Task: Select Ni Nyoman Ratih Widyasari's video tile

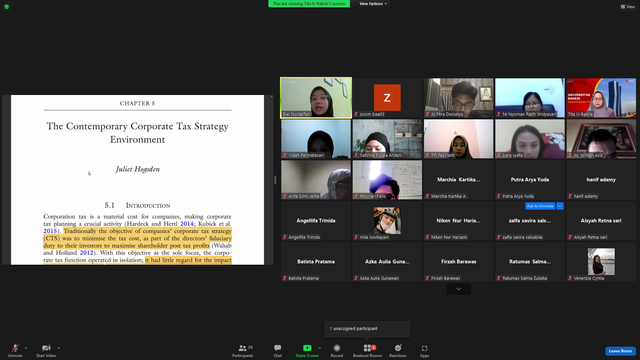Action: 530,98
